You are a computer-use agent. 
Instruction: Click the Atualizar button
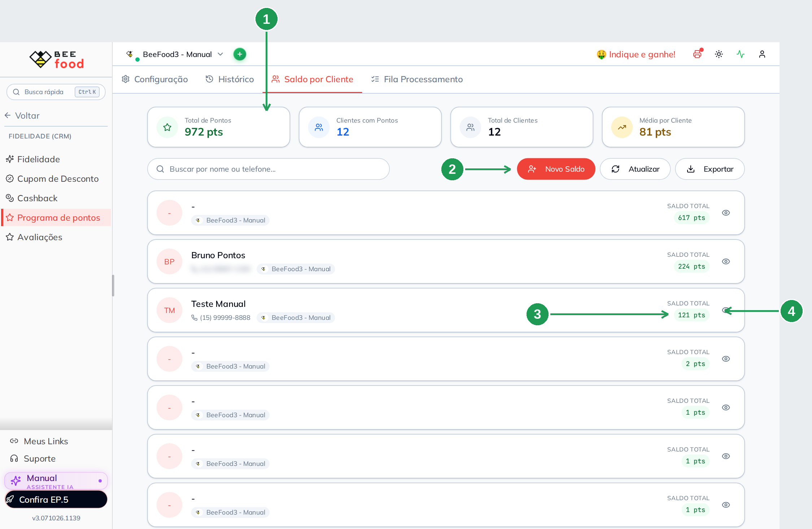(635, 169)
